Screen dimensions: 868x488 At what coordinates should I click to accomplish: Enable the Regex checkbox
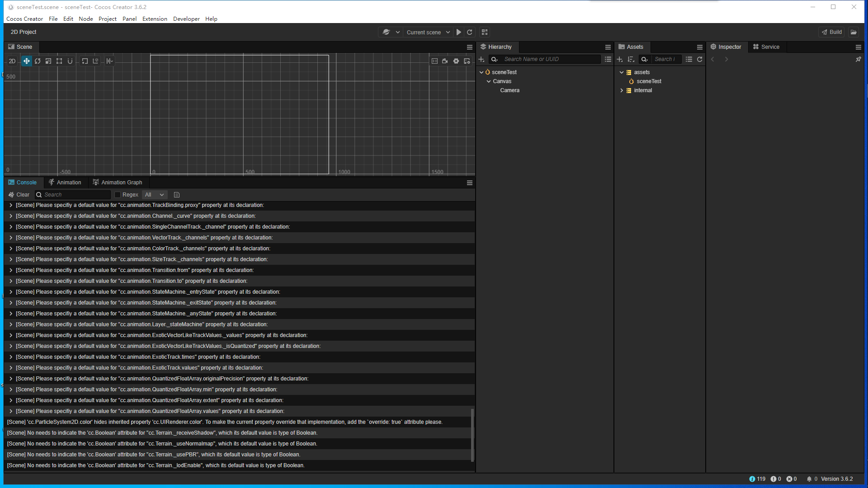118,195
